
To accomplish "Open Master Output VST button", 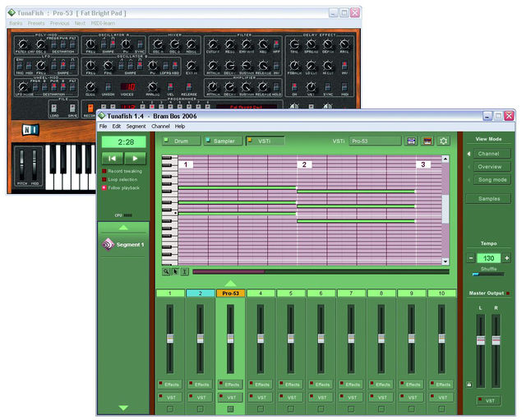I will [489, 400].
